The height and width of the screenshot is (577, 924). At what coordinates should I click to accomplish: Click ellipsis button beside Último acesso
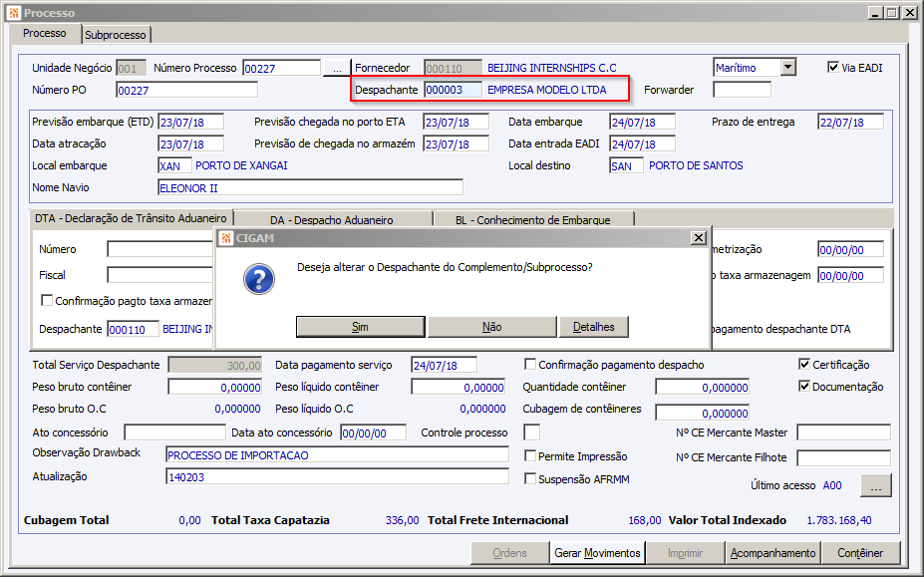[876, 485]
